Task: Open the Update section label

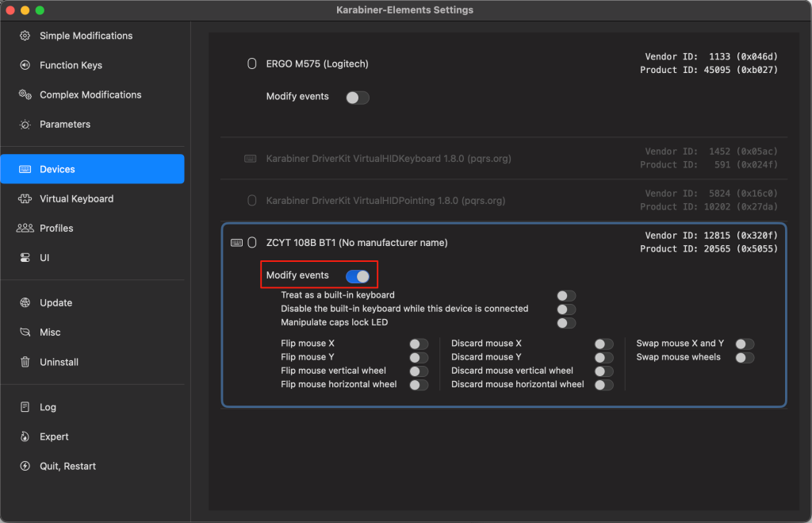Action: (56, 302)
